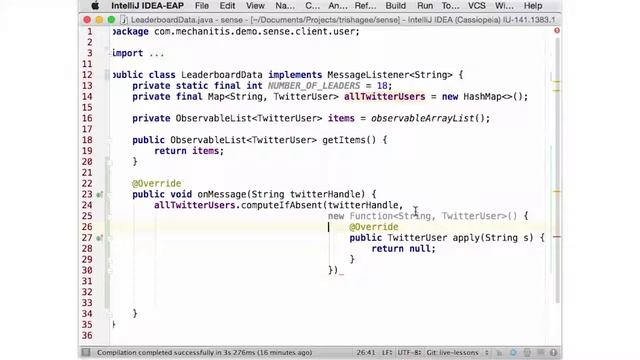The width and height of the screenshot is (640, 360).
Task: Open the Git: live-lessons branch popup
Action: click(x=457, y=352)
